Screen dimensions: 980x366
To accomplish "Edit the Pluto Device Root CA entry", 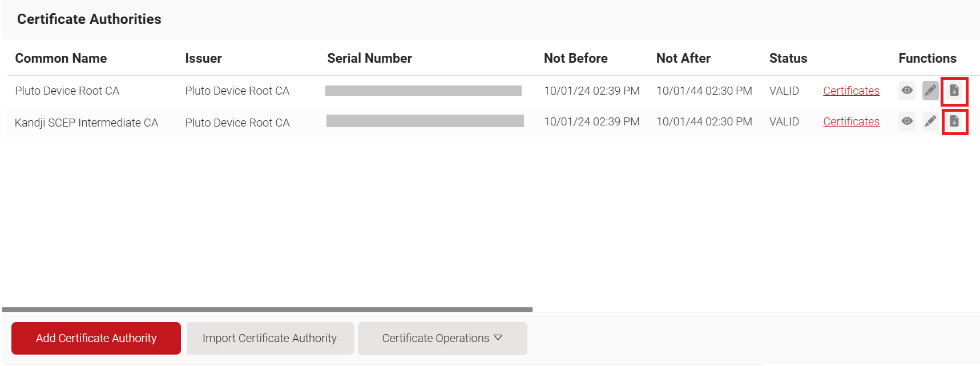I will point(930,91).
